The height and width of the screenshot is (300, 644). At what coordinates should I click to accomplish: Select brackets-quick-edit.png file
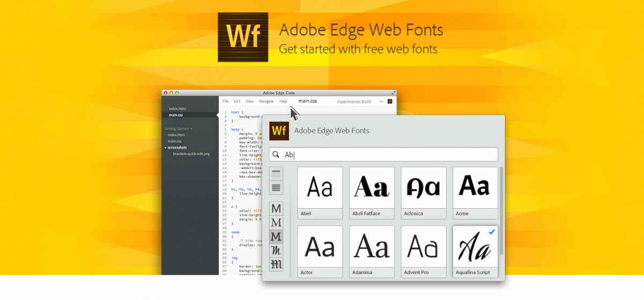191,153
